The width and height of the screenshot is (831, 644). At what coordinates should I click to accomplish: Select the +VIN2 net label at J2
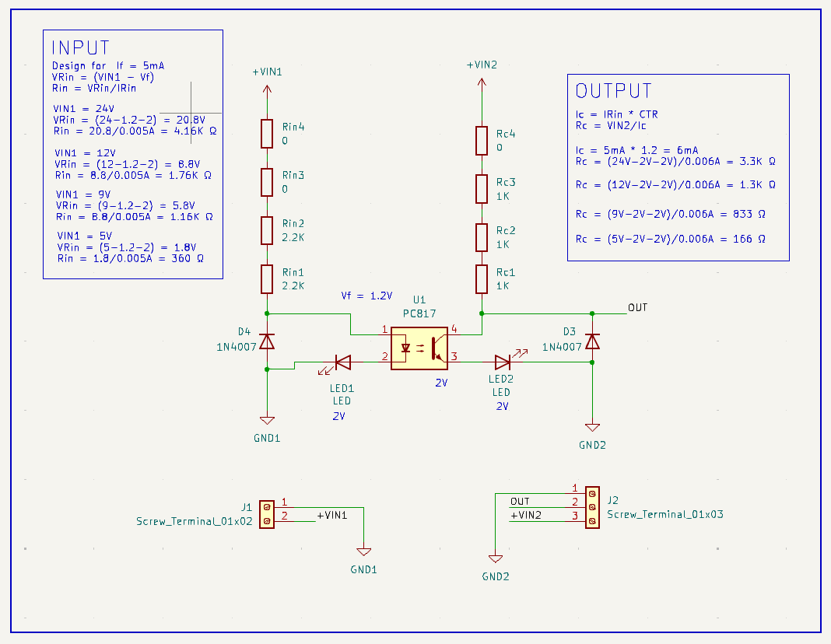tap(526, 515)
